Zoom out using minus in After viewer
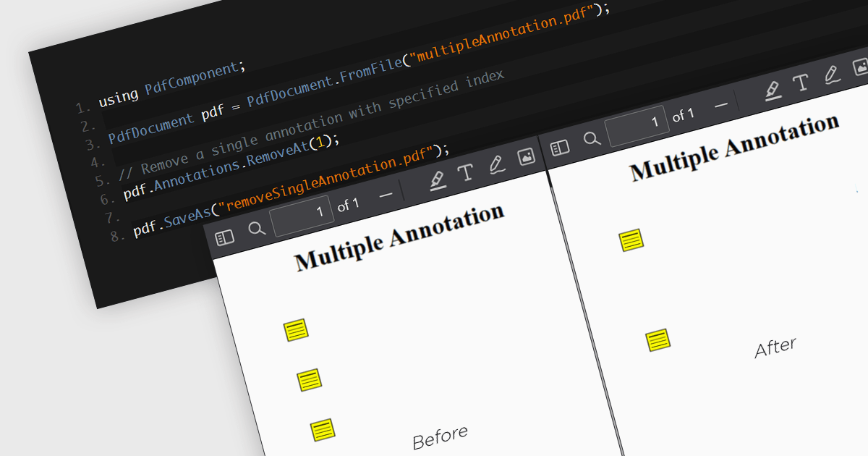 point(720,105)
